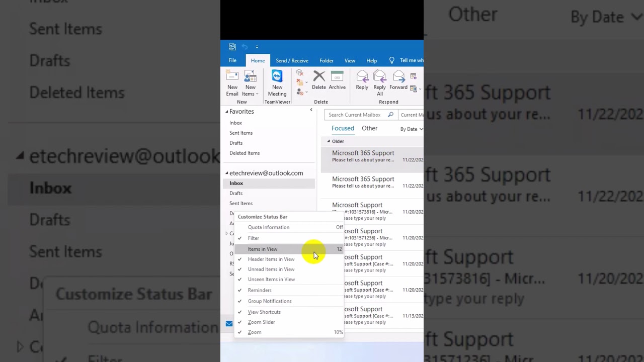Viewport: 644px width, 362px height.
Task: Click the Undo arrow in quick access toolbar
Action: (245, 47)
